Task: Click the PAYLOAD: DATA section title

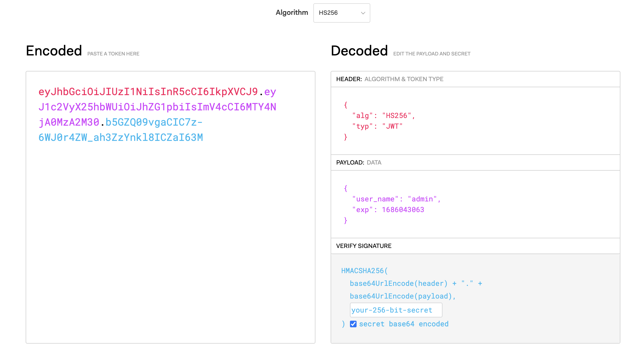Action: [358, 163]
